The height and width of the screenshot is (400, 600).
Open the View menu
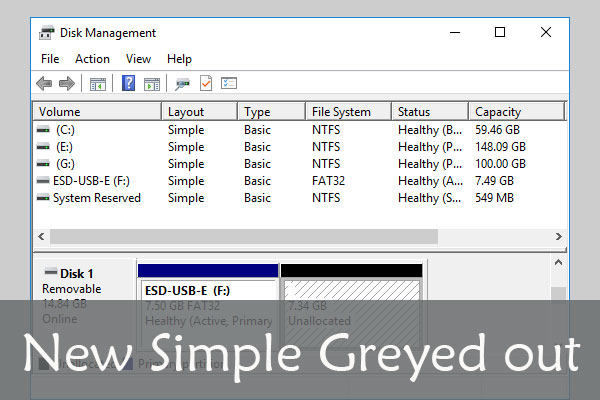pyautogui.click(x=138, y=59)
